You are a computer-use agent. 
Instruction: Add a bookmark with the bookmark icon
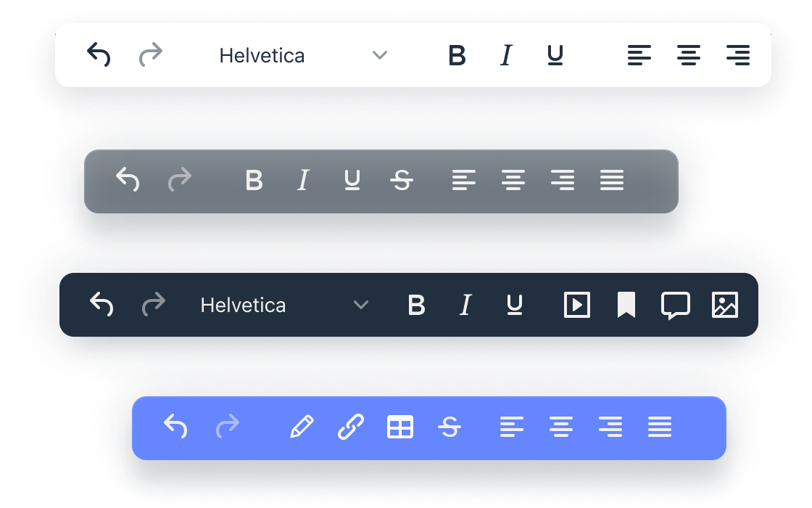pos(626,305)
